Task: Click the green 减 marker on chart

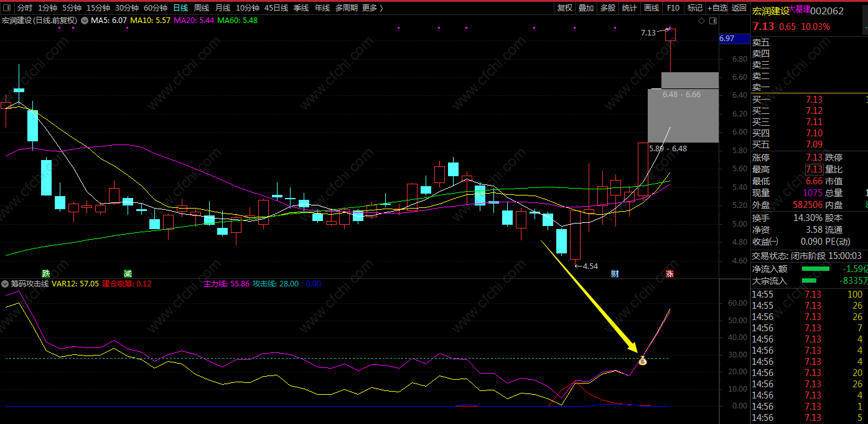Action: (x=128, y=273)
